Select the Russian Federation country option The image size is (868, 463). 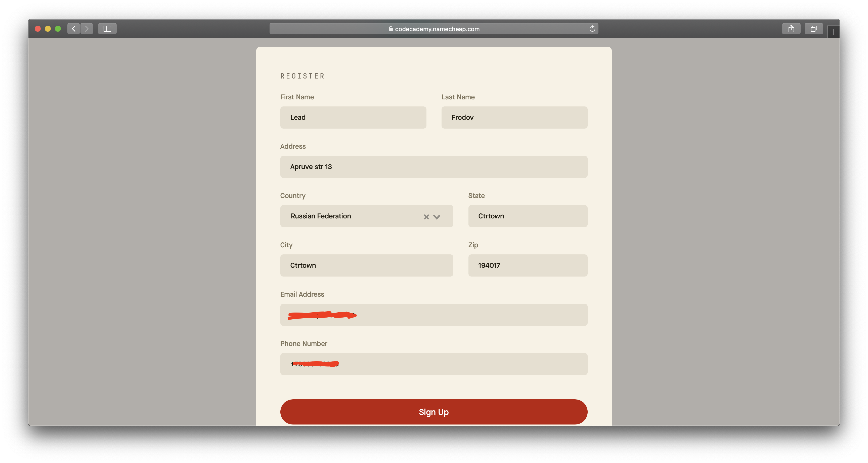[366, 216]
